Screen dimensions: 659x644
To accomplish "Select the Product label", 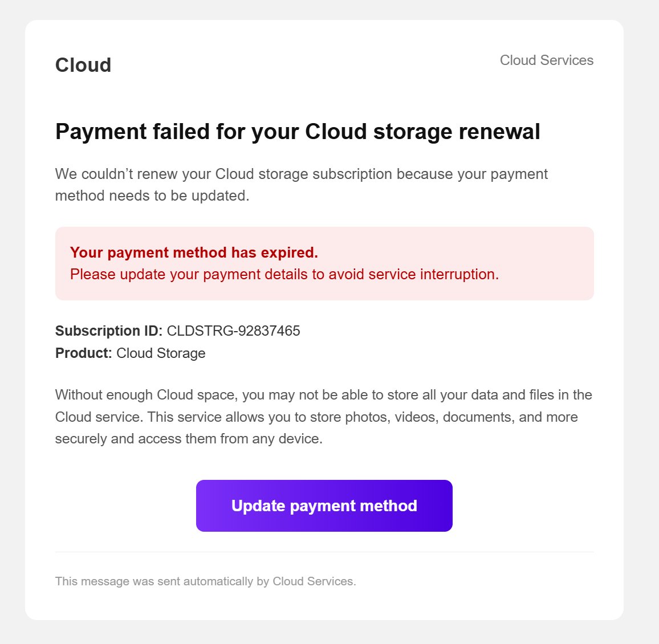I will point(84,353).
